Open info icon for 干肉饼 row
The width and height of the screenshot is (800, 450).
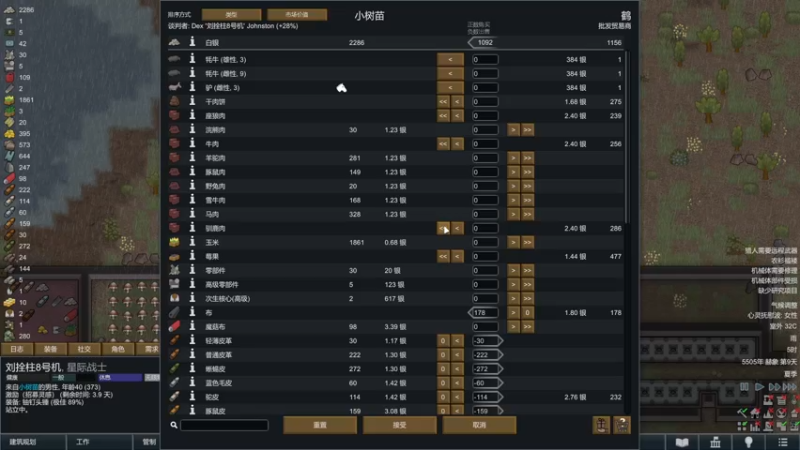(192, 101)
